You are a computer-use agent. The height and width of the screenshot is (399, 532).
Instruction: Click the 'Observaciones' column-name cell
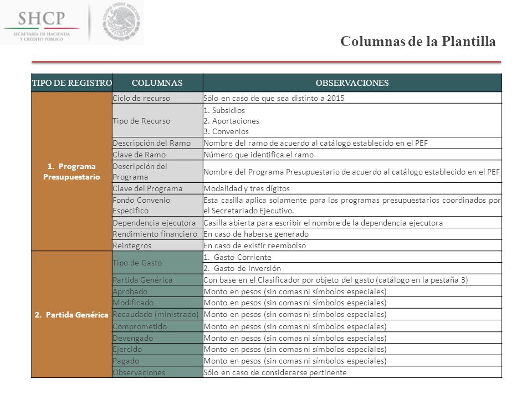(157, 372)
